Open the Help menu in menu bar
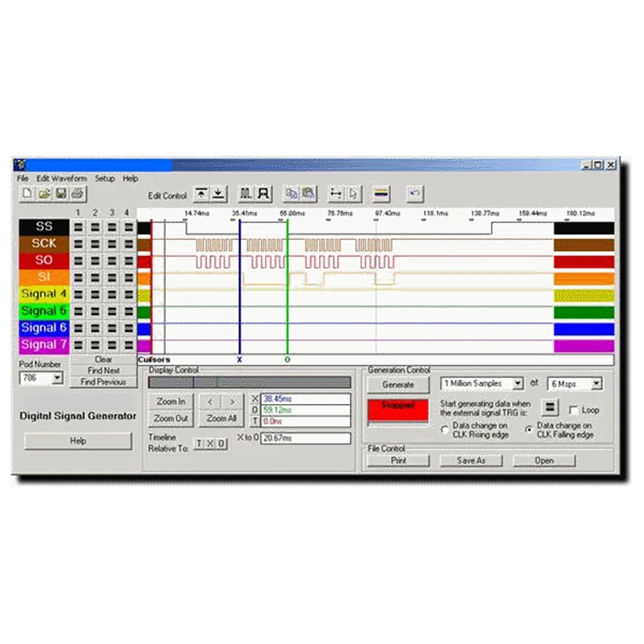The height and width of the screenshot is (644, 644). (130, 179)
